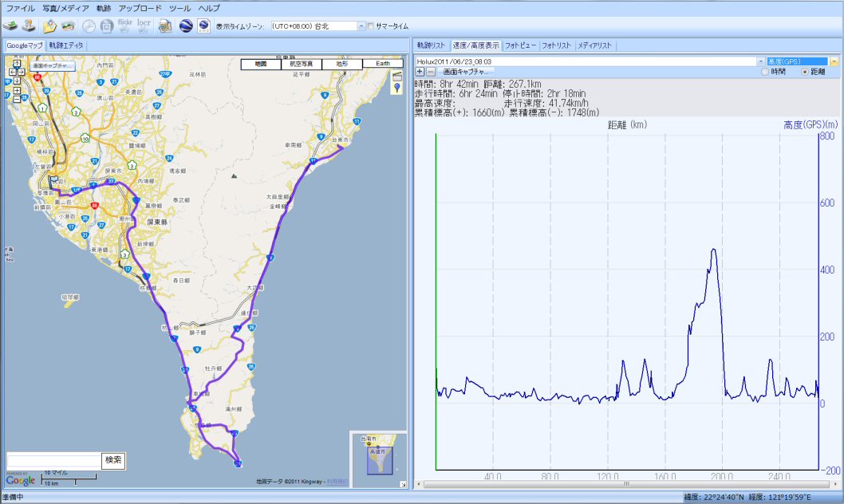Toggle the サマータイム checkbox
Viewport: 844px width, 504px height.
370,26
